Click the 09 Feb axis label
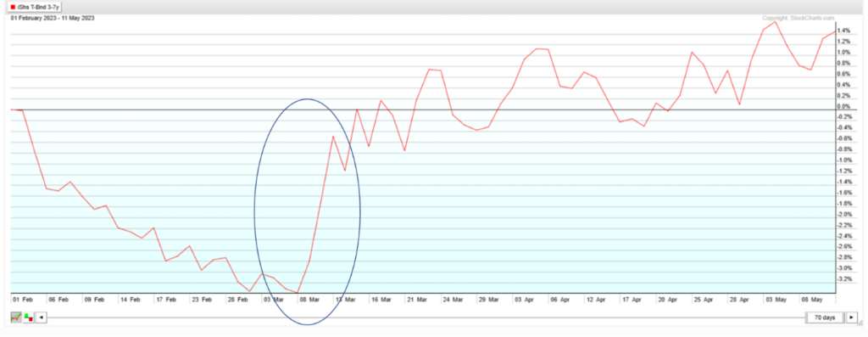868x337 pixels. (94, 300)
